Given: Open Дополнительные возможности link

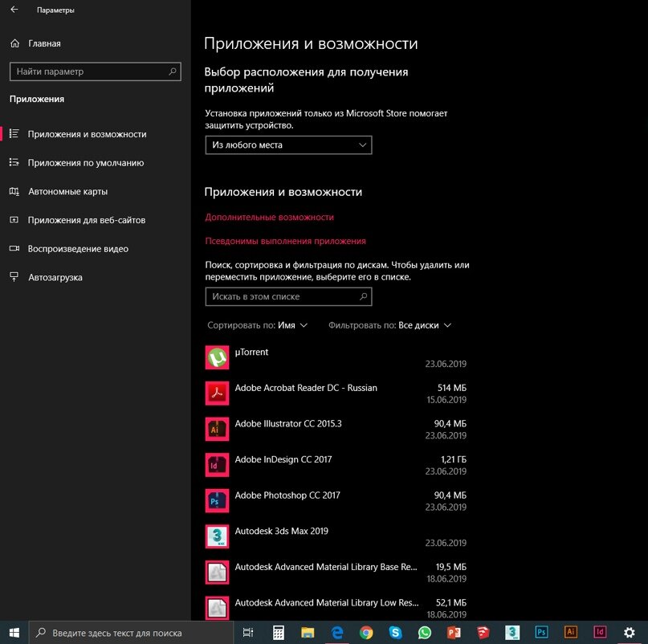Looking at the screenshot, I should [270, 217].
